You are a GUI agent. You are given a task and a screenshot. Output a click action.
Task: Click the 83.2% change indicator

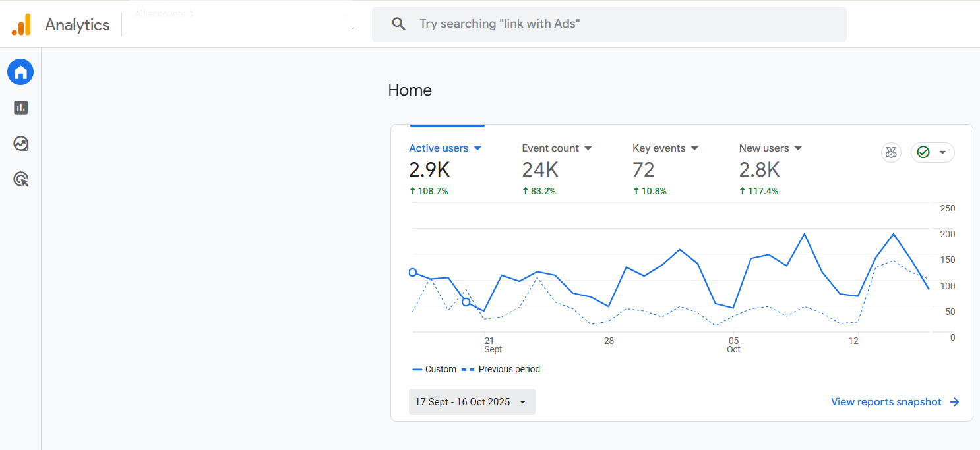coord(539,191)
